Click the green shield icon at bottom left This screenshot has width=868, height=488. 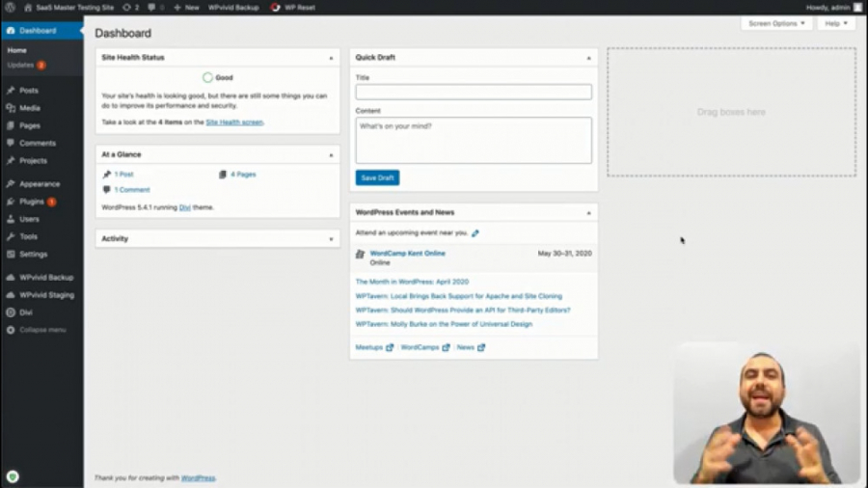13,476
